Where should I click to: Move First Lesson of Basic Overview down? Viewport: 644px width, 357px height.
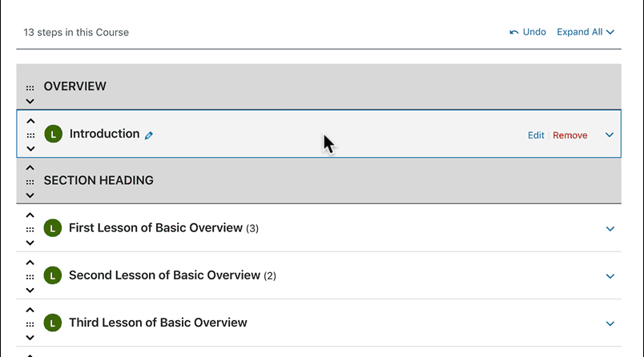point(30,243)
